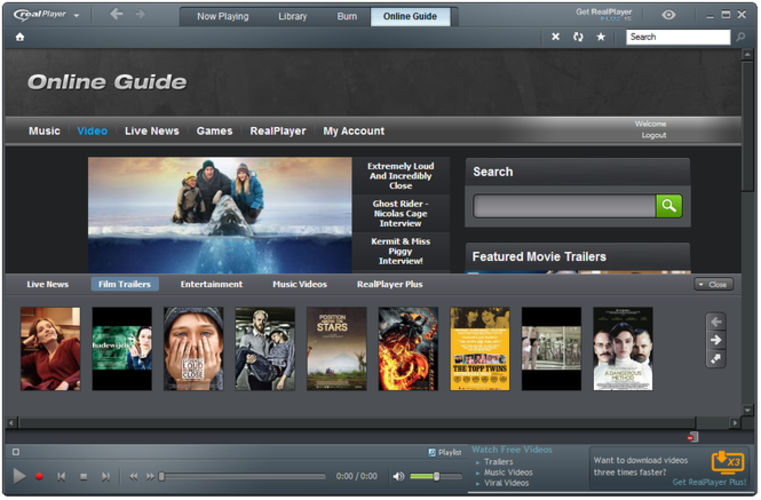Adjust the green volume slider
This screenshot has width=761, height=500.
tap(436, 477)
